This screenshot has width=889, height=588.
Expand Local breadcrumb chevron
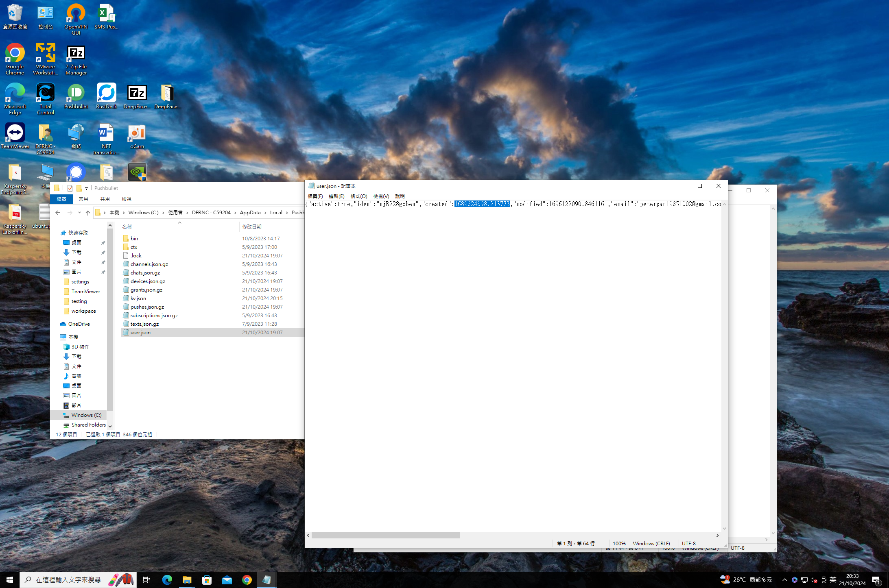pyautogui.click(x=287, y=213)
